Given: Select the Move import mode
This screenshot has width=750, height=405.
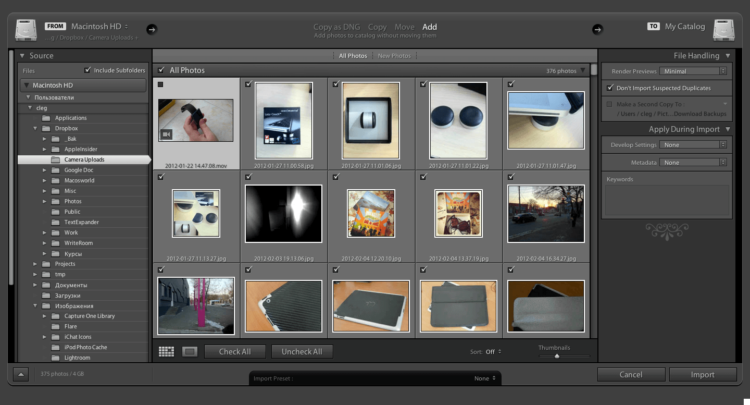Looking at the screenshot, I should pyautogui.click(x=404, y=27).
